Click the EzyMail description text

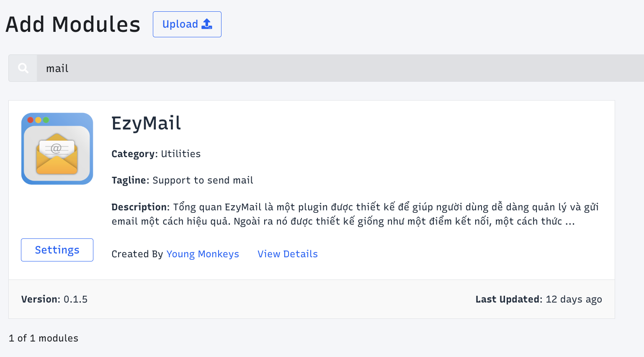tap(355, 214)
